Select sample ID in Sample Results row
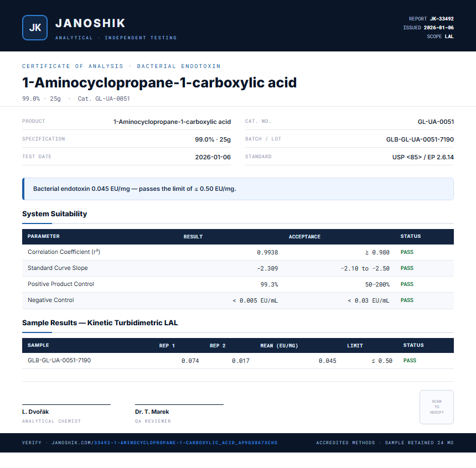This screenshot has height=468, width=476. (59, 360)
